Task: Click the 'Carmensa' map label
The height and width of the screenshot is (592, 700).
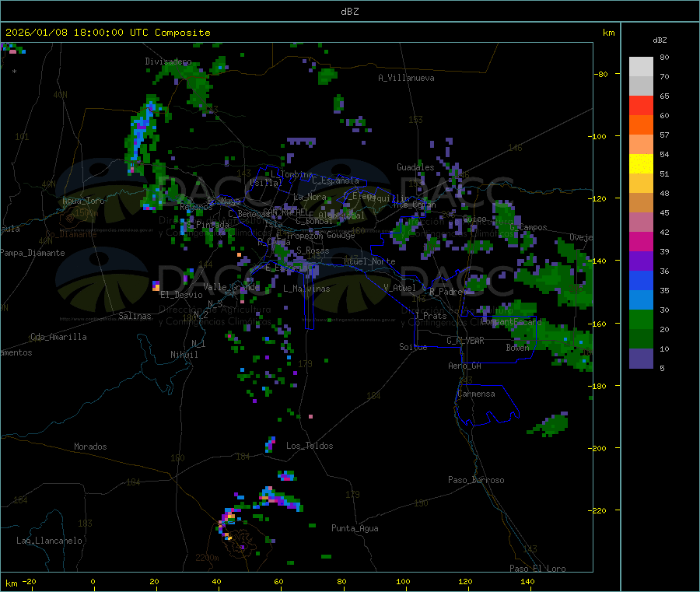Action: pyautogui.click(x=476, y=394)
